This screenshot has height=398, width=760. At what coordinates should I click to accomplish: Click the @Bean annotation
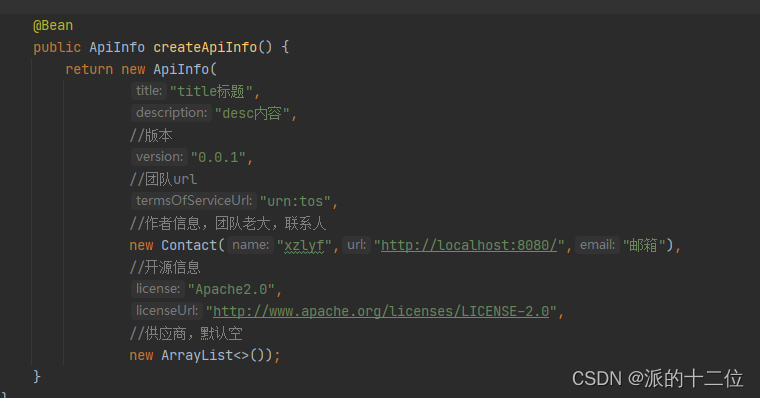click(53, 25)
